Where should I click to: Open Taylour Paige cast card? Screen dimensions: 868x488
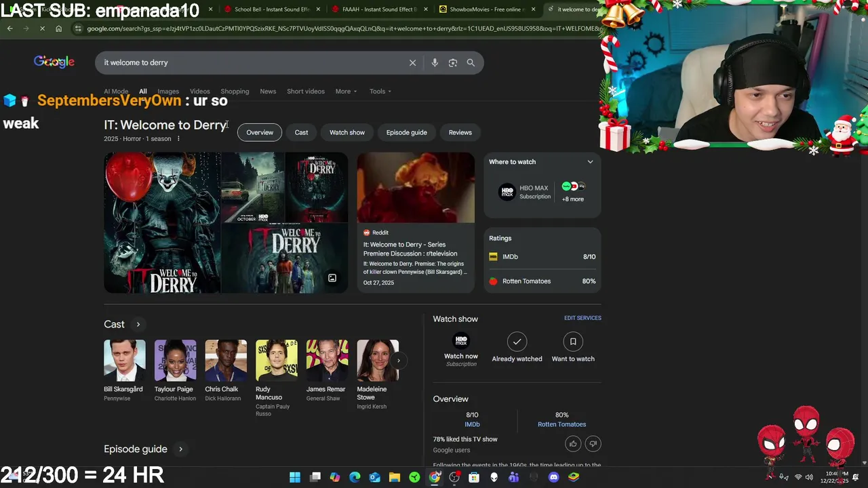175,371
